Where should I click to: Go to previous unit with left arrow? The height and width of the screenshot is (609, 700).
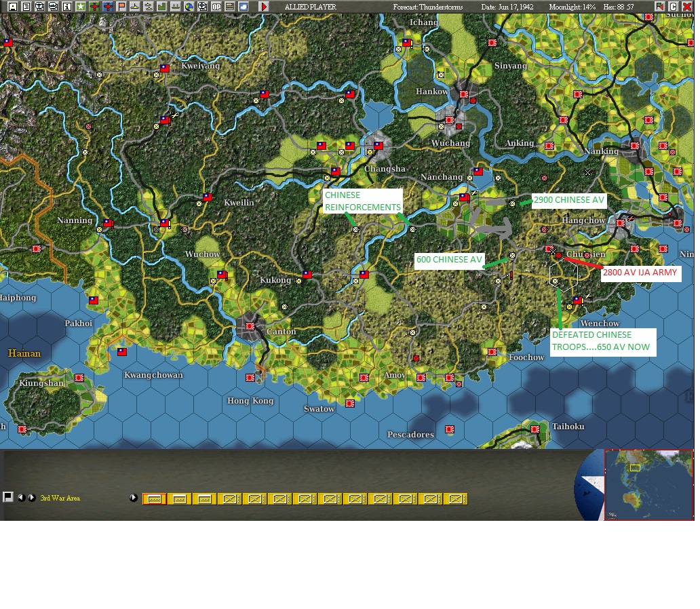(21, 497)
